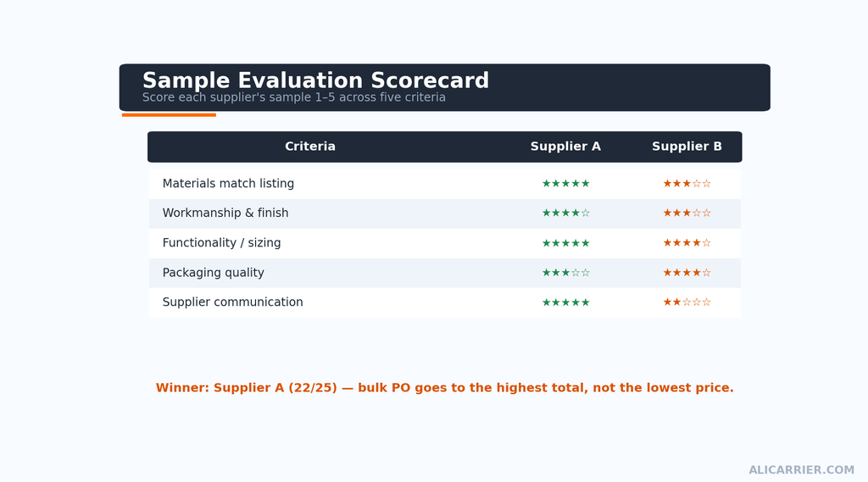Select Supplier B's Packaging quality stars
Screen dimensions: 868x482
pyautogui.click(x=687, y=273)
